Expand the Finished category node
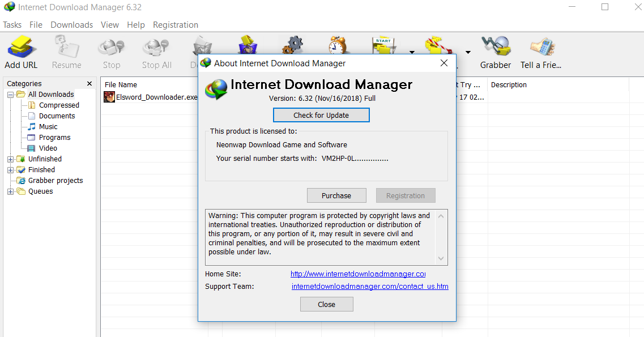 [10, 170]
